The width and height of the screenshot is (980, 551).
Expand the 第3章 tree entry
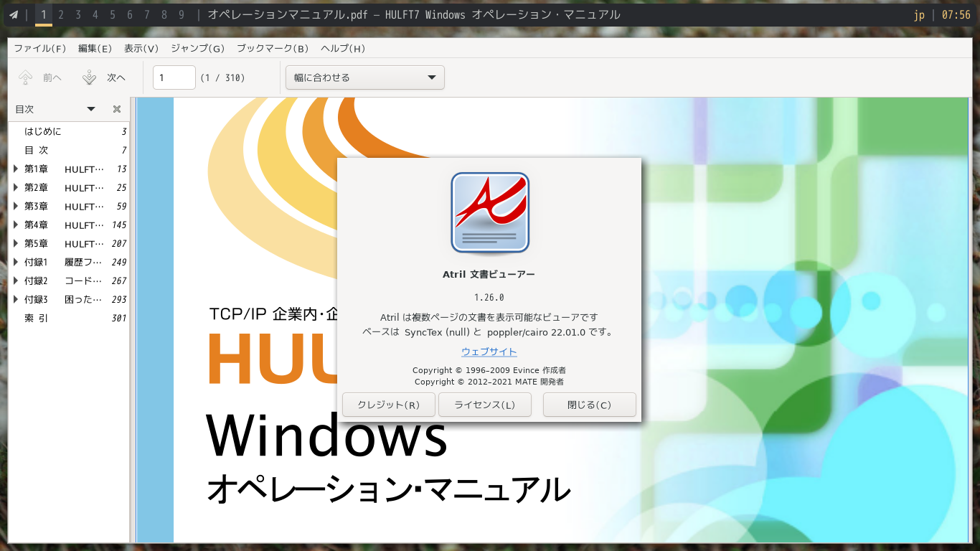click(x=17, y=207)
